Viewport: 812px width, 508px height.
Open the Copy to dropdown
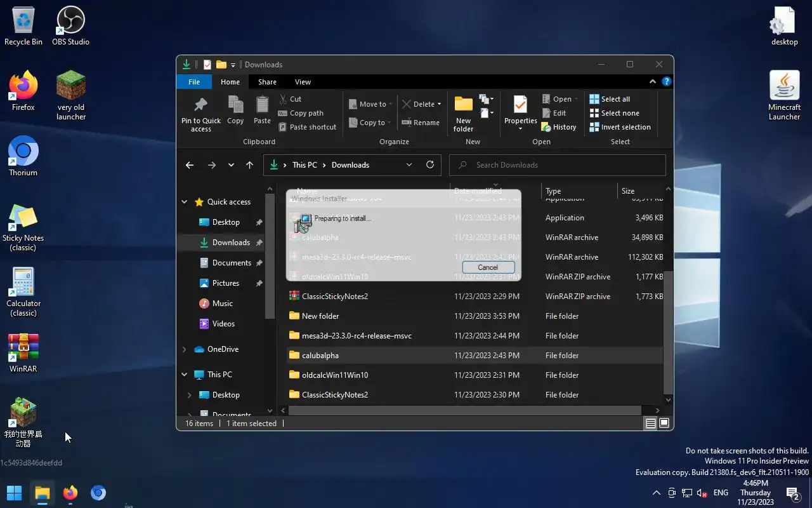pyautogui.click(x=370, y=123)
